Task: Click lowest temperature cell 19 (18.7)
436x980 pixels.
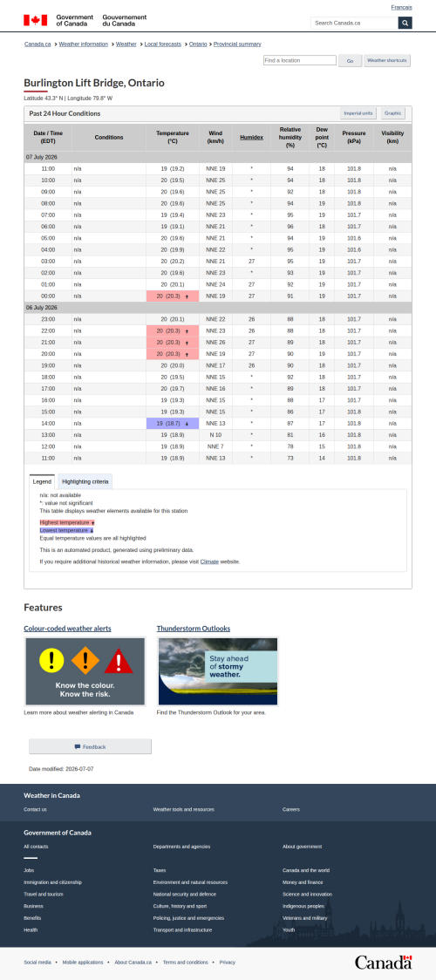Action: click(x=173, y=423)
